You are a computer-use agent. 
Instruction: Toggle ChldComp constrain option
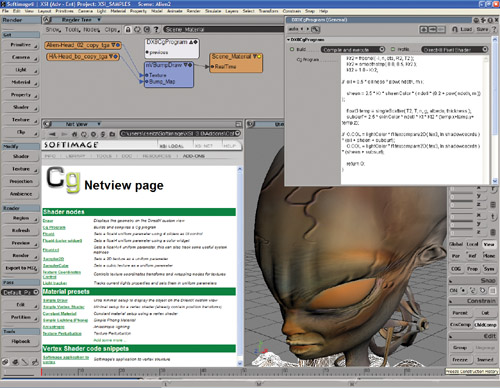click(485, 325)
